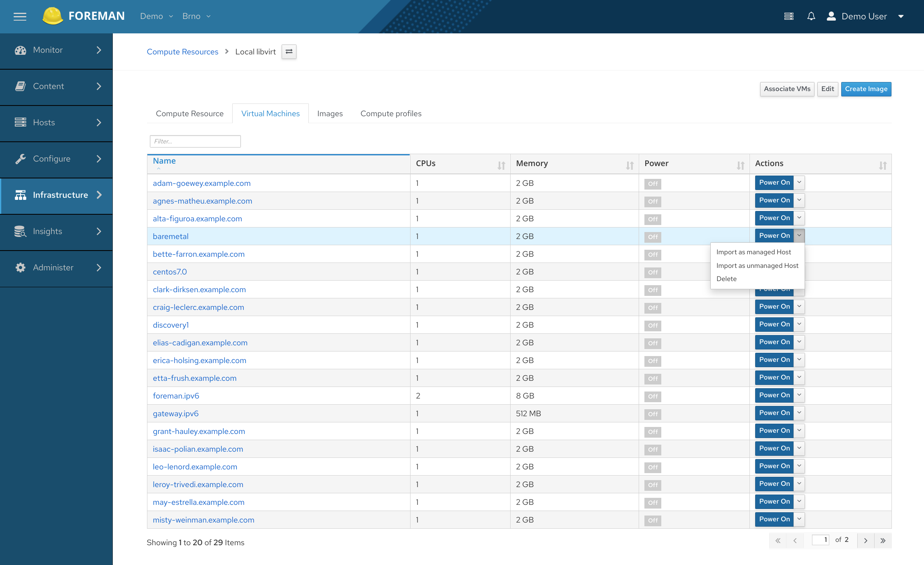Power On adam-goewey.example.com
Screen dimensions: 924x565
click(x=774, y=183)
